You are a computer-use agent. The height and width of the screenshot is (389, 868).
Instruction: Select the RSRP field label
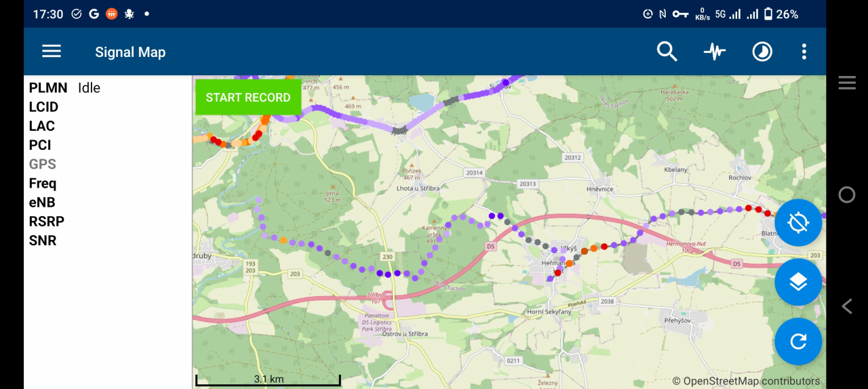click(x=46, y=222)
